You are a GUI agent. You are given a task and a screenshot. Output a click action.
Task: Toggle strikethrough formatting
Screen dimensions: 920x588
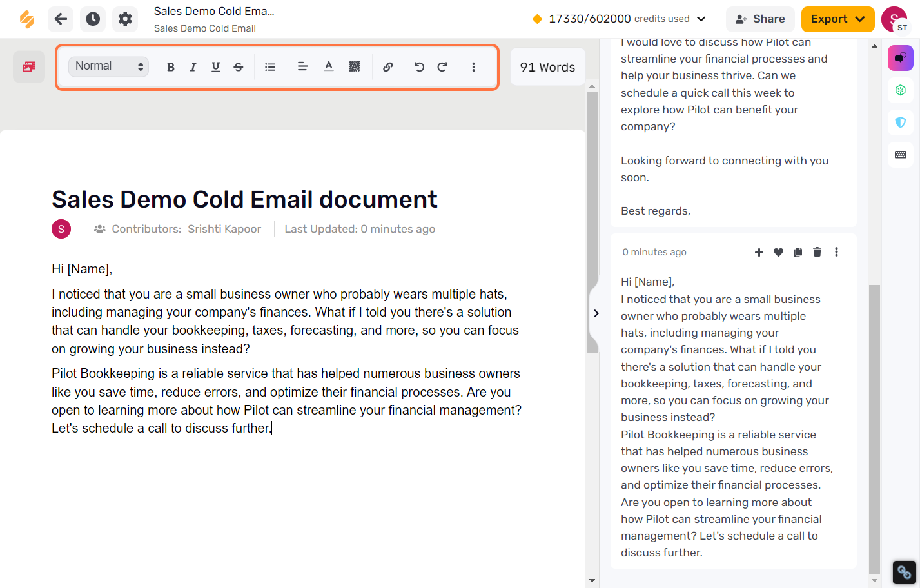(239, 66)
